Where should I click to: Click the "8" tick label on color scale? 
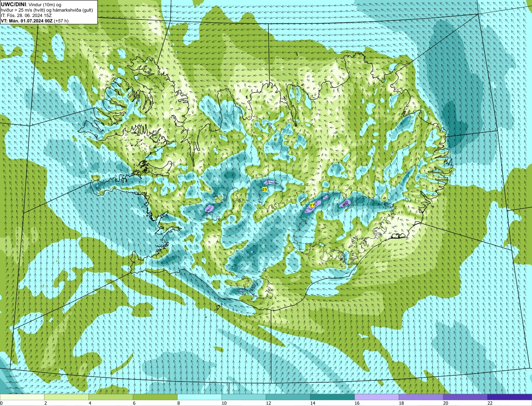coord(178,403)
